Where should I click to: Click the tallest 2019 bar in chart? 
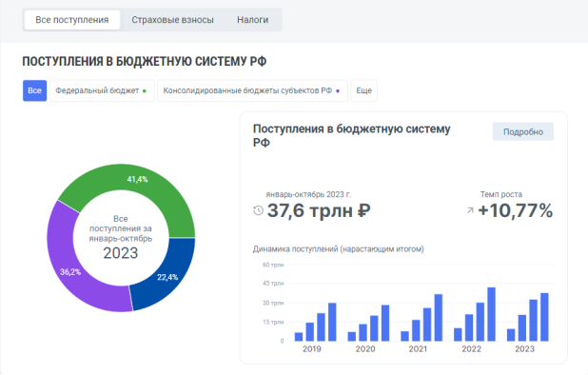pos(332,322)
